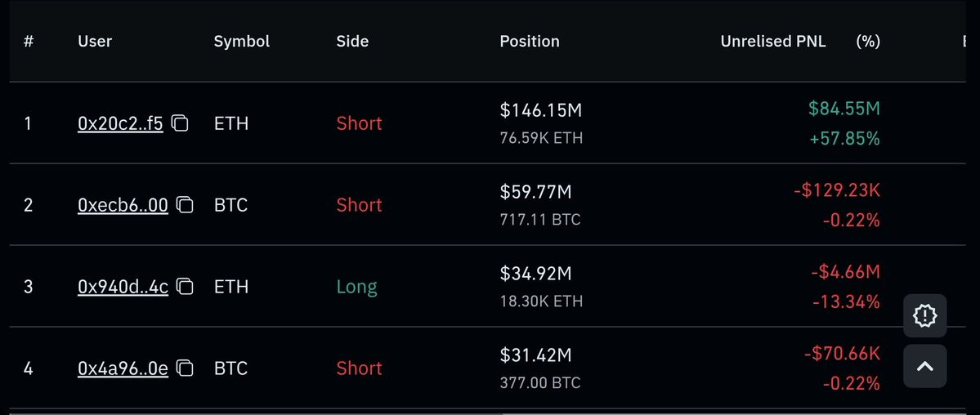Copy address 0x20c2..f5 using copy icon
Viewport: 980px width, 415px height.
point(180,123)
